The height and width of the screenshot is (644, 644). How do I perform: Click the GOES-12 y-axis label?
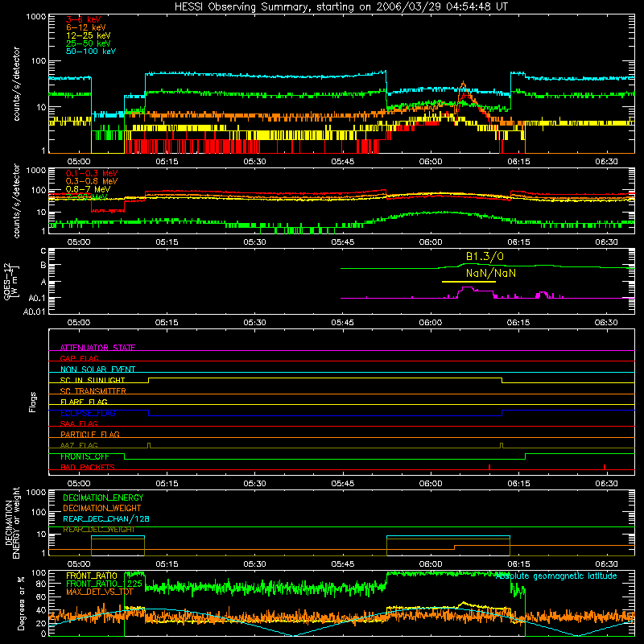click(x=11, y=281)
